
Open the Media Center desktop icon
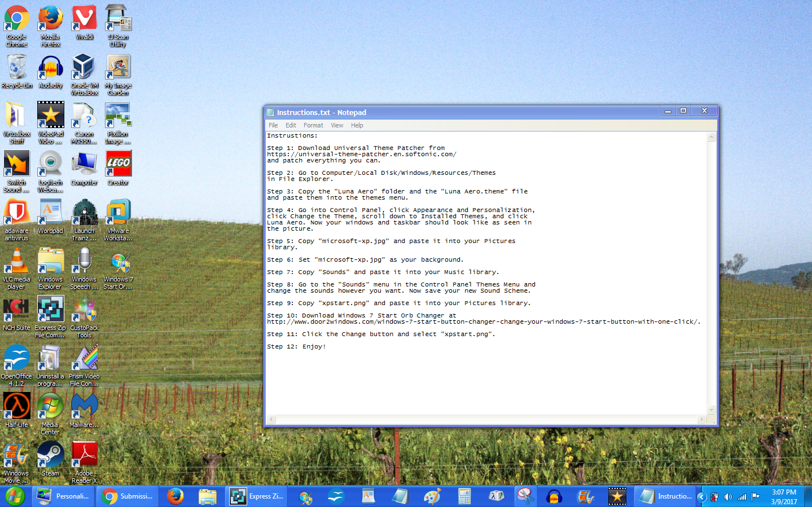click(x=50, y=414)
